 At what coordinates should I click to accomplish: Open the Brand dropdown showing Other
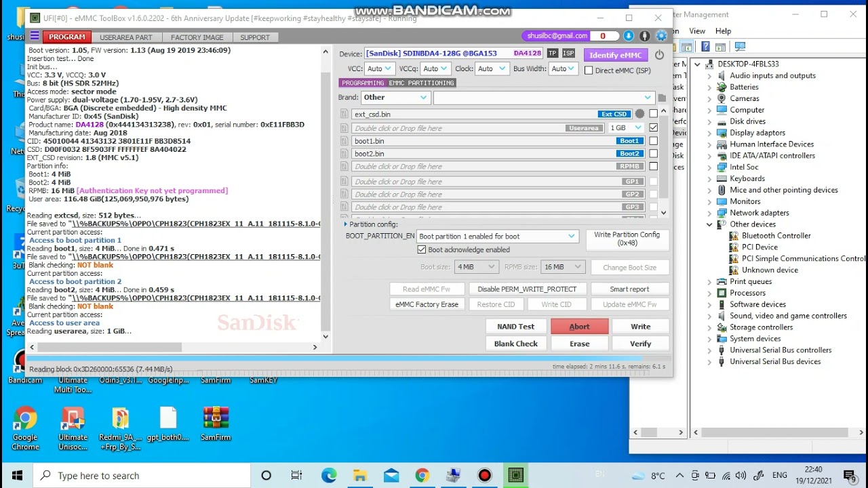point(395,98)
